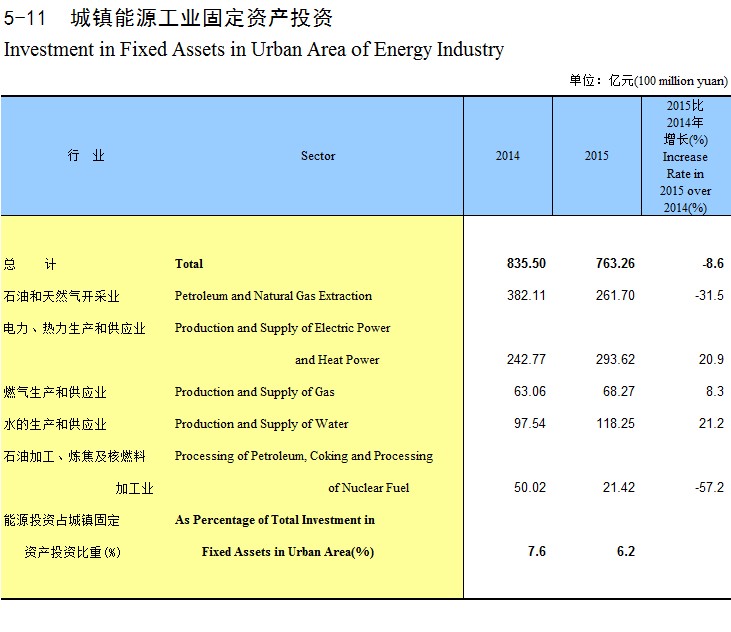The width and height of the screenshot is (731, 632).
Task: Select the value 21.42
Action: point(619,488)
